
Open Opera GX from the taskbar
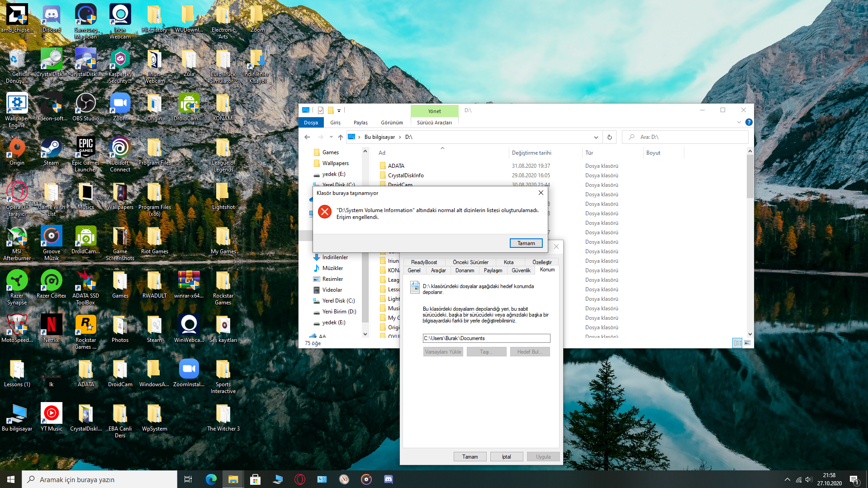(x=299, y=479)
